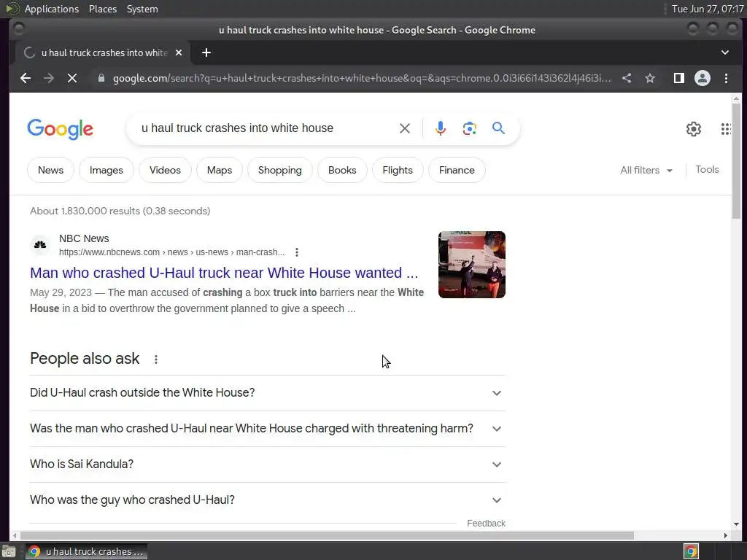The height and width of the screenshot is (560, 747).
Task: Stop loading the page
Action: (72, 78)
